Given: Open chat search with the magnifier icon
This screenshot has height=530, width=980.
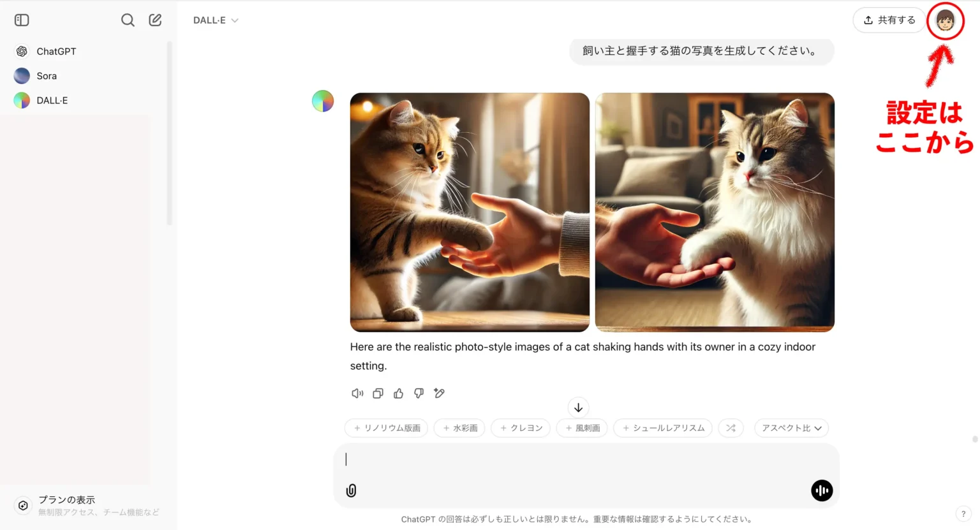Looking at the screenshot, I should pyautogui.click(x=128, y=20).
